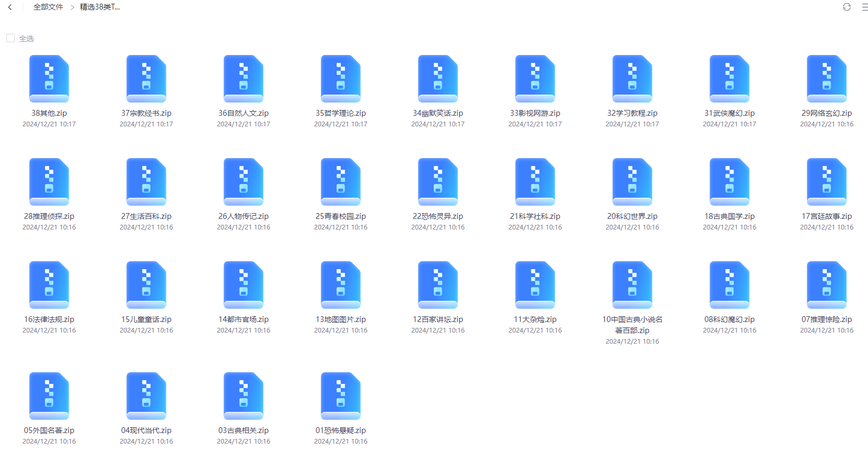Select the 33影视网游.zip archive icon
This screenshot has height=469, width=868.
tap(535, 79)
